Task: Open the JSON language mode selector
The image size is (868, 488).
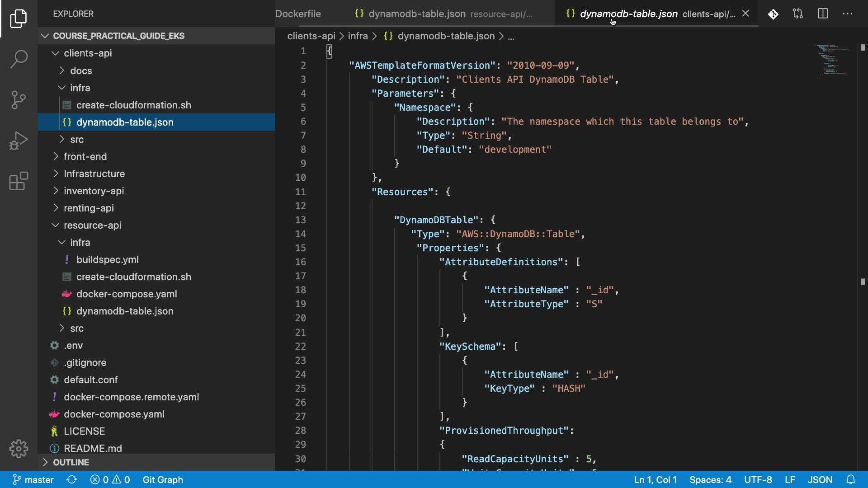Action: (820, 479)
